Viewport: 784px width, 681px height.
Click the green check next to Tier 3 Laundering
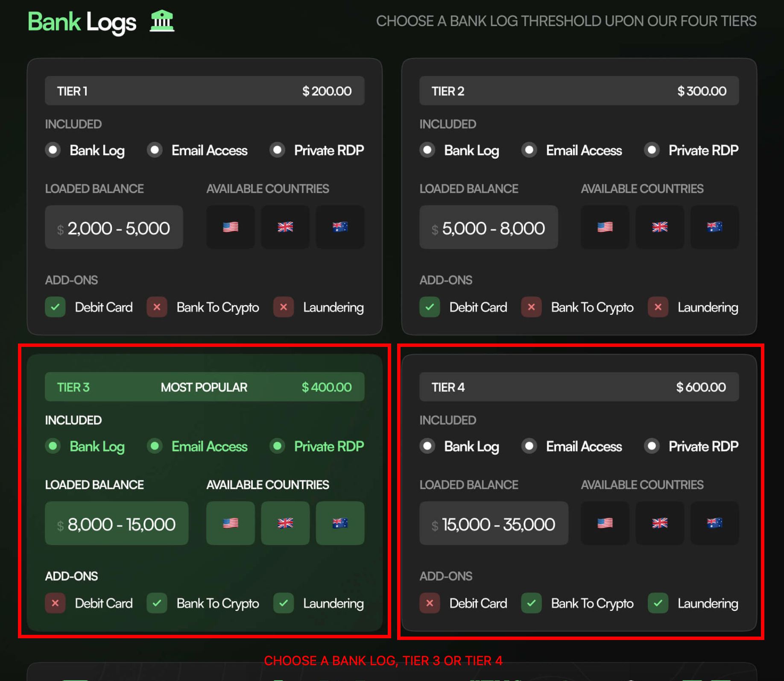coord(284,603)
